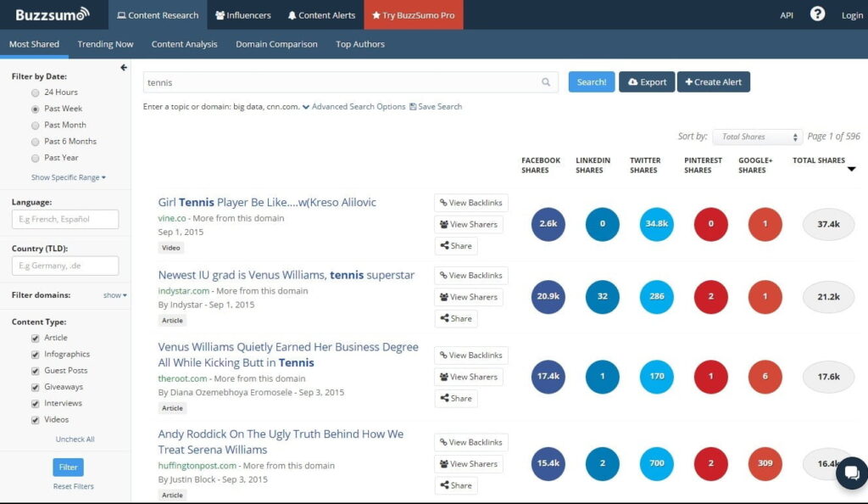This screenshot has height=504, width=868.
Task: Click Google+ shares 309 circle
Action: pos(765,463)
